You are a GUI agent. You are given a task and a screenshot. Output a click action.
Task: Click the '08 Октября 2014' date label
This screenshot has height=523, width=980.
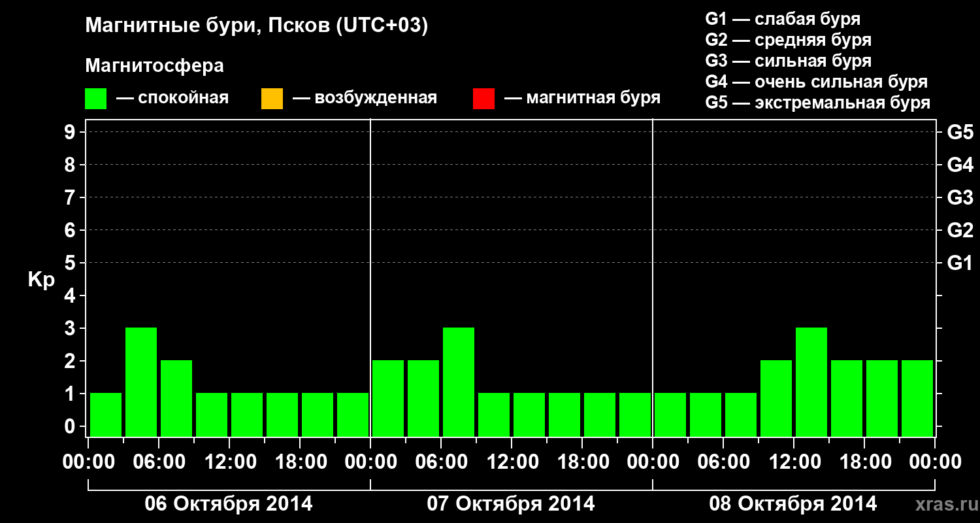tap(793, 503)
